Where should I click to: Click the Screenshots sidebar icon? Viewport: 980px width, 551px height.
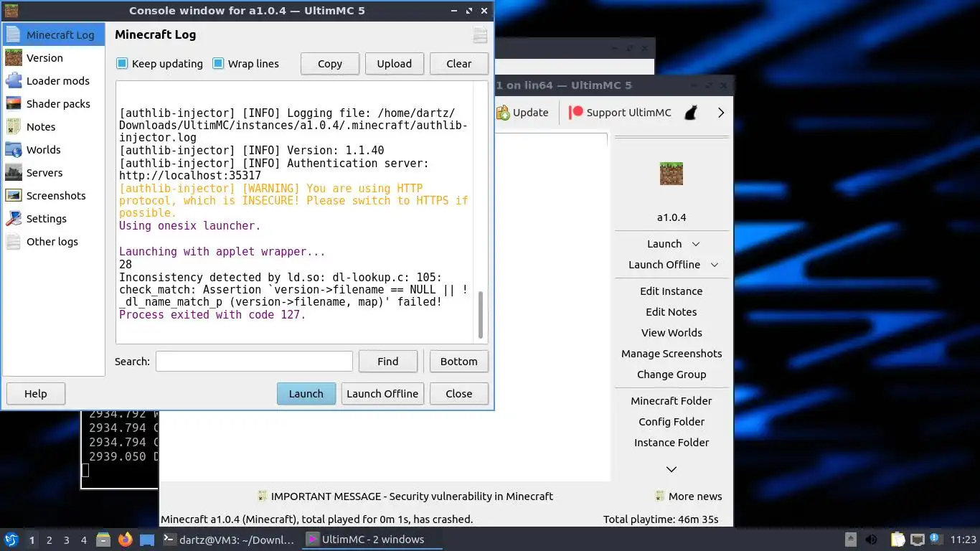[14, 195]
